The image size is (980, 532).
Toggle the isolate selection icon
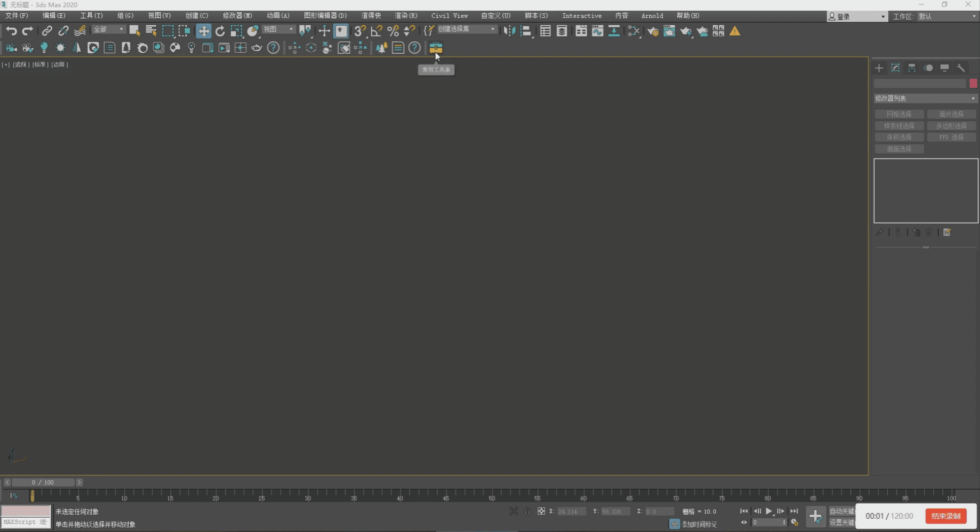coord(514,511)
